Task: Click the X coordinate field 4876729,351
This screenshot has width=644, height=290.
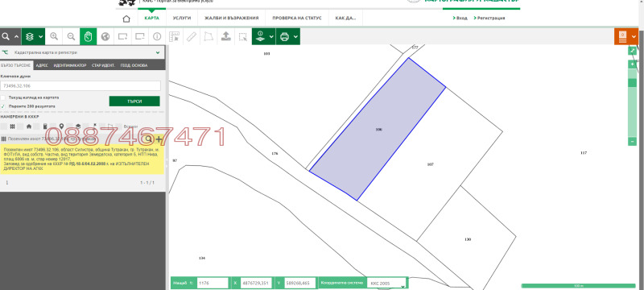Action: click(x=256, y=283)
